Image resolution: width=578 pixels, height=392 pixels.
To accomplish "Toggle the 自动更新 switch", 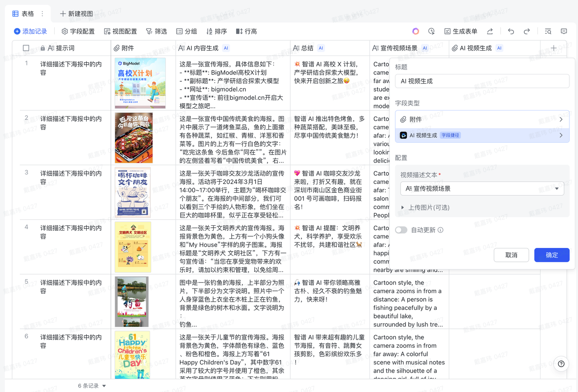I will pyautogui.click(x=401, y=230).
